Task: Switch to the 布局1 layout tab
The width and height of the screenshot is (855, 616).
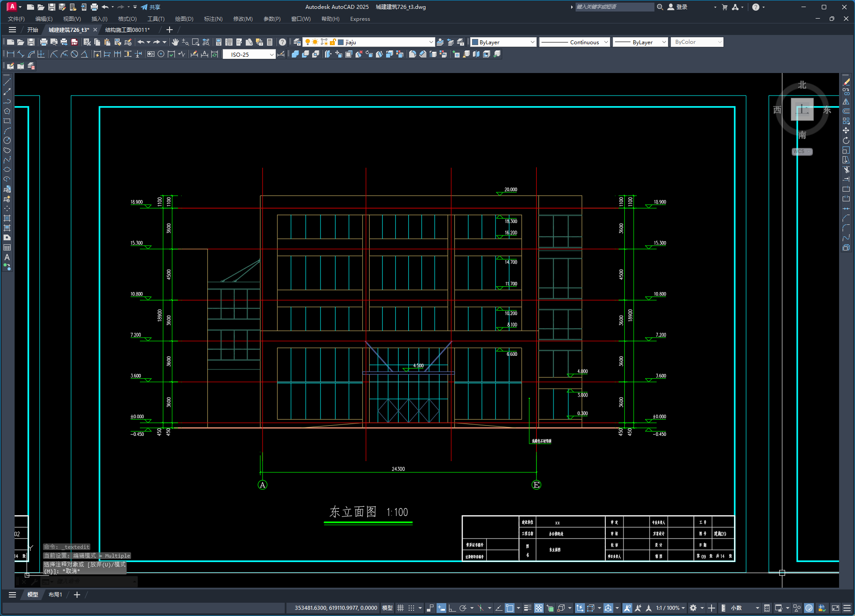Action: [x=55, y=594]
